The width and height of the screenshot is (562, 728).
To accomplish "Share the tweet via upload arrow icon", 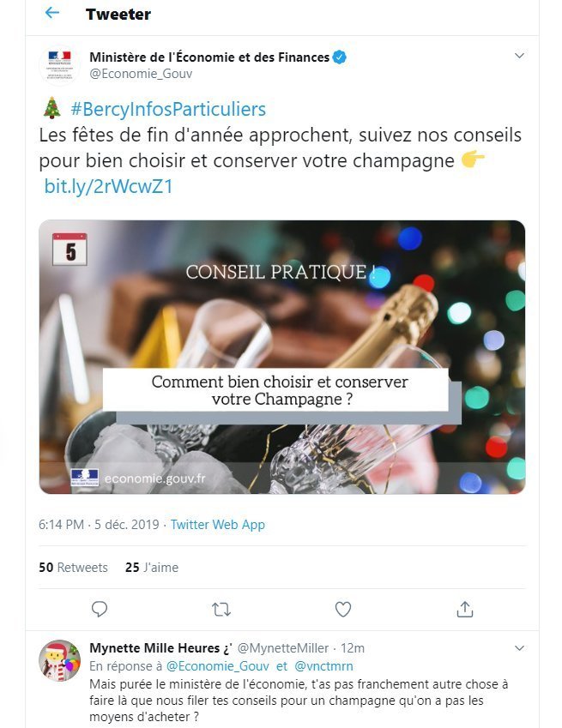I will tap(465, 609).
